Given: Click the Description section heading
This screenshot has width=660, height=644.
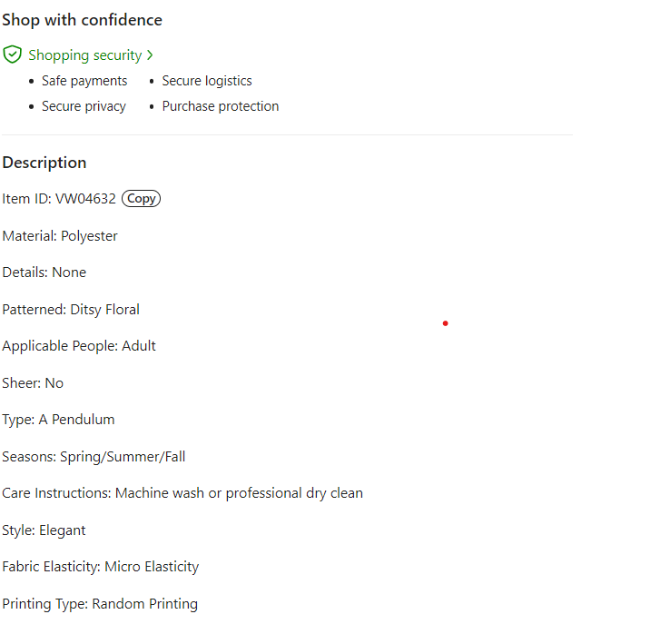Looking at the screenshot, I should (44, 163).
